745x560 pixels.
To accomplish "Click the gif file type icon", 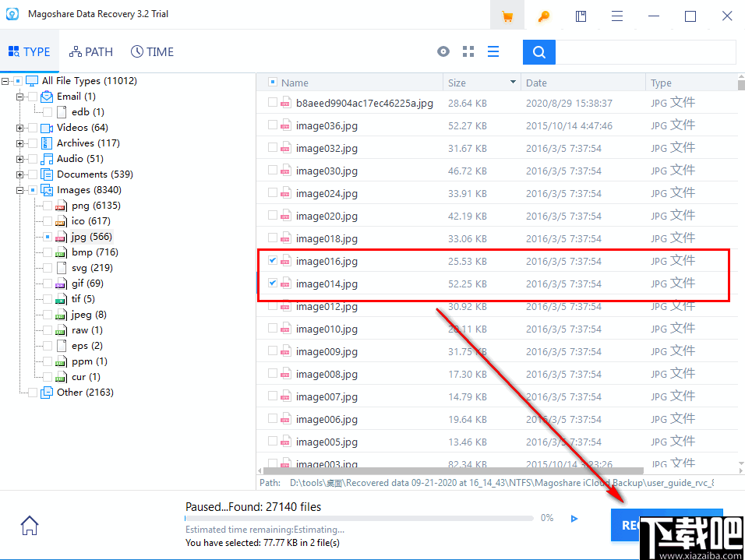I will [x=61, y=284].
